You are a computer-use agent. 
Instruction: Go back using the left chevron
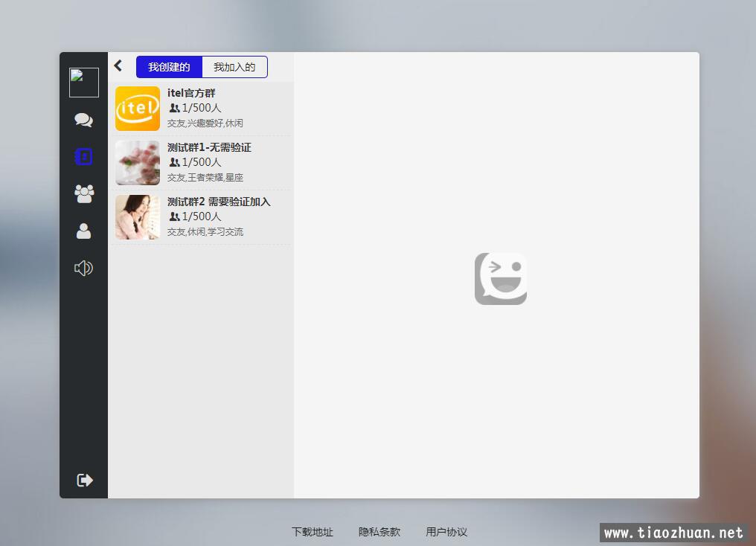(118, 65)
